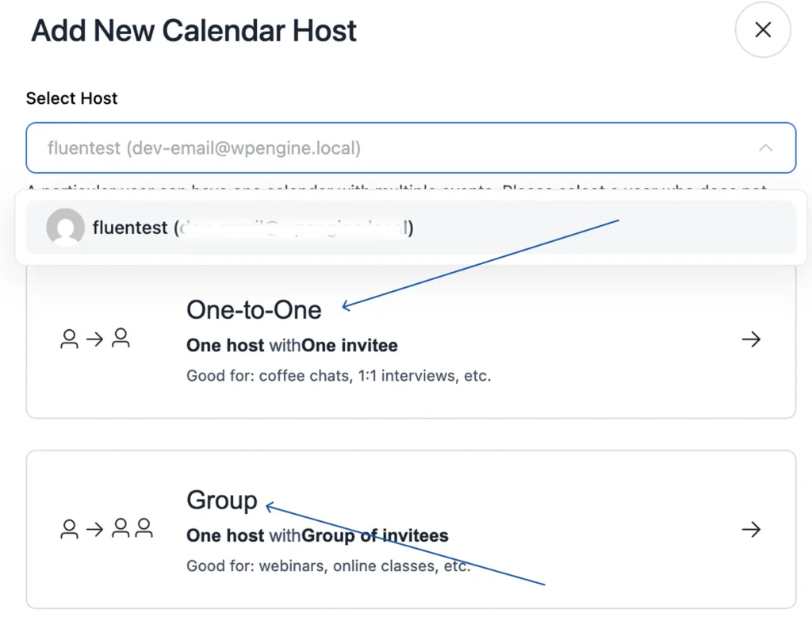The height and width of the screenshot is (644, 812).
Task: Click the Add New Calendar Host title
Action: click(x=193, y=31)
